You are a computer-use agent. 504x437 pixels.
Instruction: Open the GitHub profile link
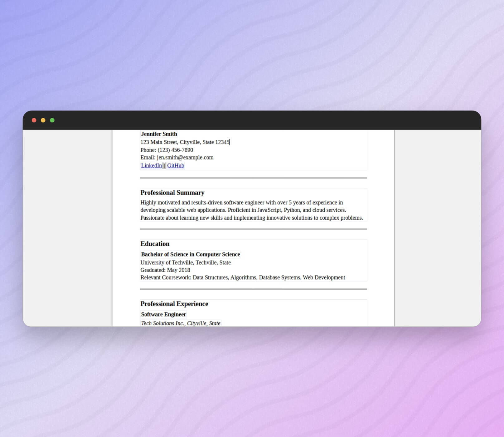click(176, 165)
